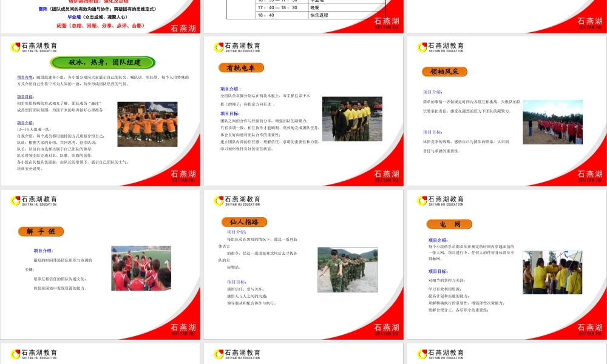This screenshot has width=607, height=364.
Task: Click 石燕湖教育 logo on the 解手链 slide
Action: (33, 200)
